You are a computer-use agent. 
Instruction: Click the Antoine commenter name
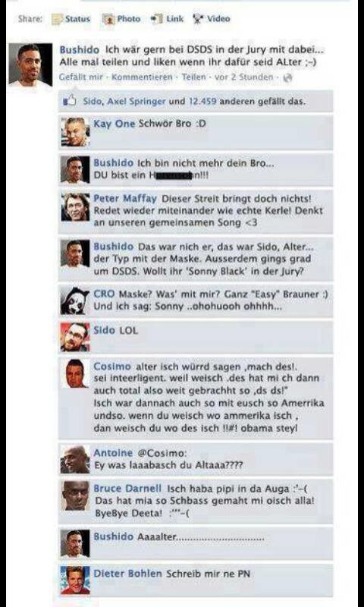pos(113,453)
